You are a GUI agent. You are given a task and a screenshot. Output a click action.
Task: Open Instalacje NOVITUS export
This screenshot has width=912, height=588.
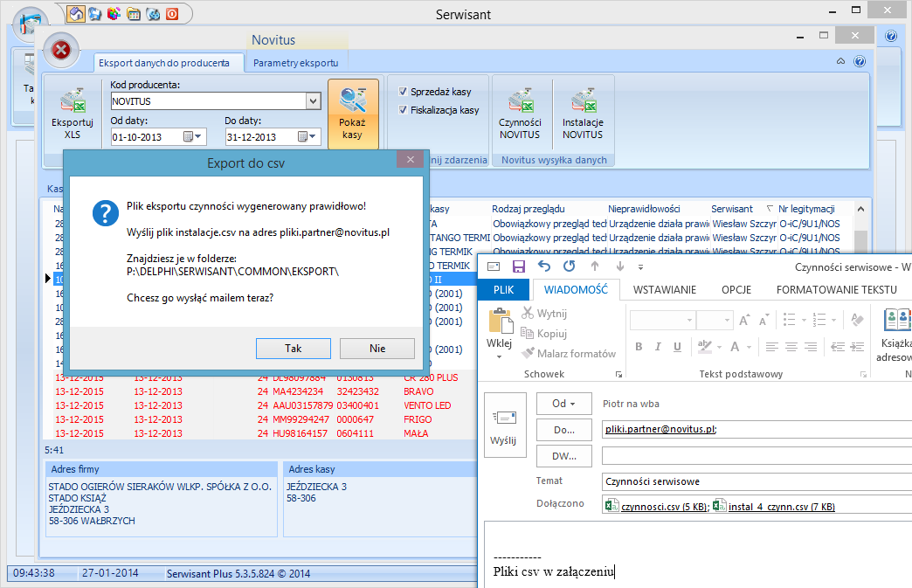tap(583, 114)
